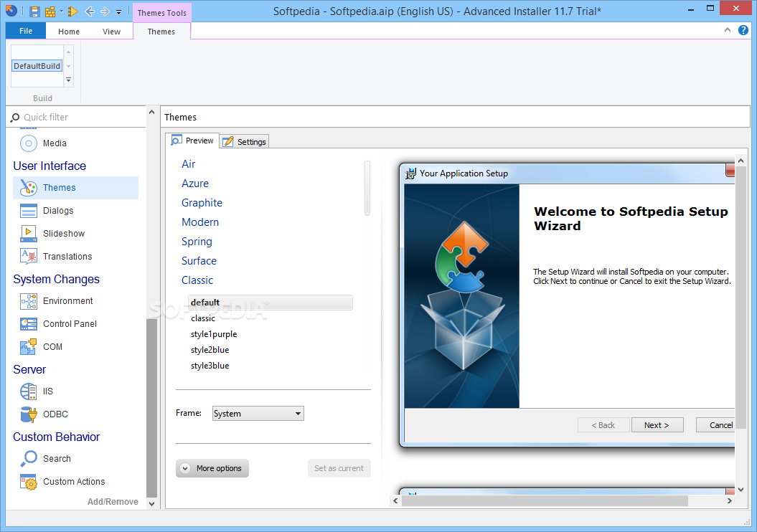Click the Set as current button
The width and height of the screenshot is (757, 532).
pos(339,468)
